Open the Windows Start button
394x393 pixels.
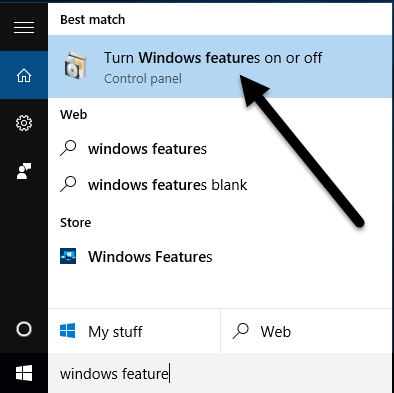click(x=24, y=373)
